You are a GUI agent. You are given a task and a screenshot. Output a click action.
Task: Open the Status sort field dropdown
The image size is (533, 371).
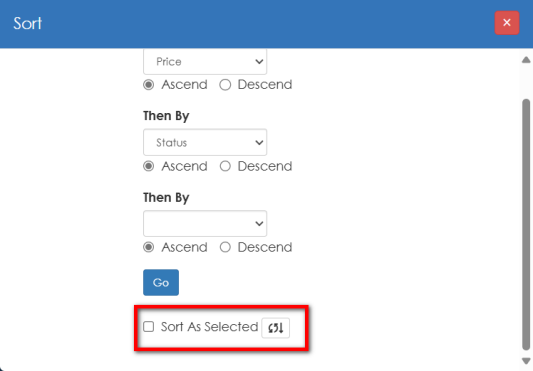click(205, 142)
